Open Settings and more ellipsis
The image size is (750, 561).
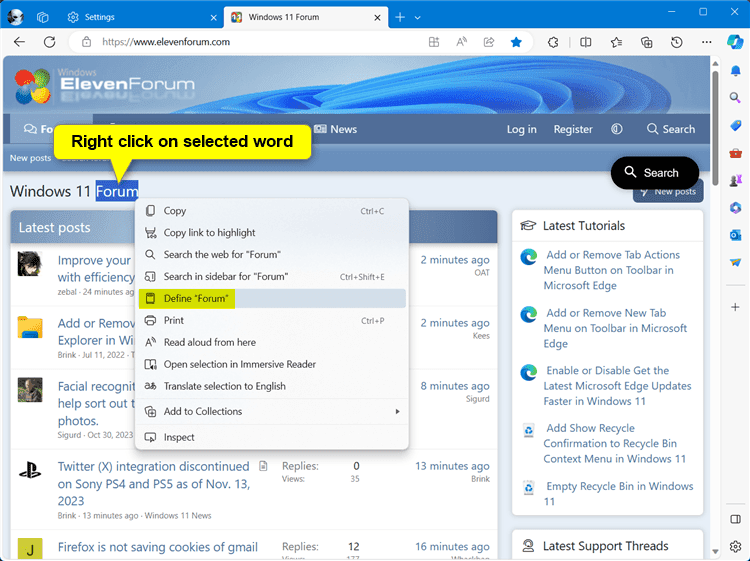tap(706, 42)
